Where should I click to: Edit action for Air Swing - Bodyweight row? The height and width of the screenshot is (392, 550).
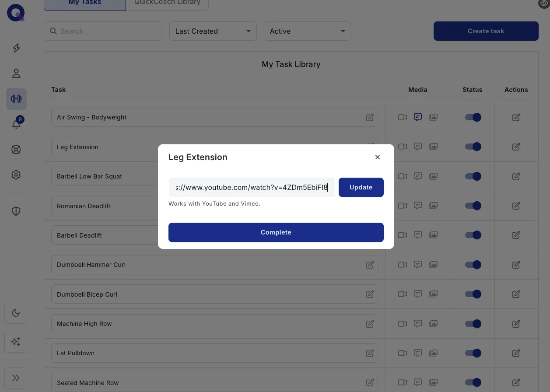(516, 117)
